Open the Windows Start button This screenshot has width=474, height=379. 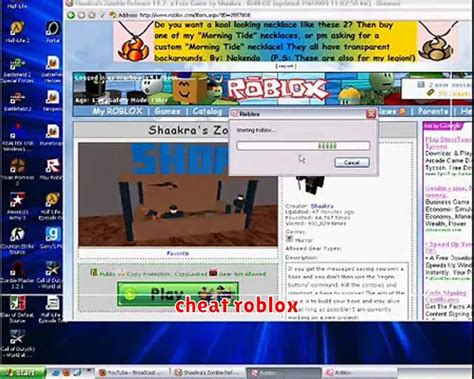(22, 372)
